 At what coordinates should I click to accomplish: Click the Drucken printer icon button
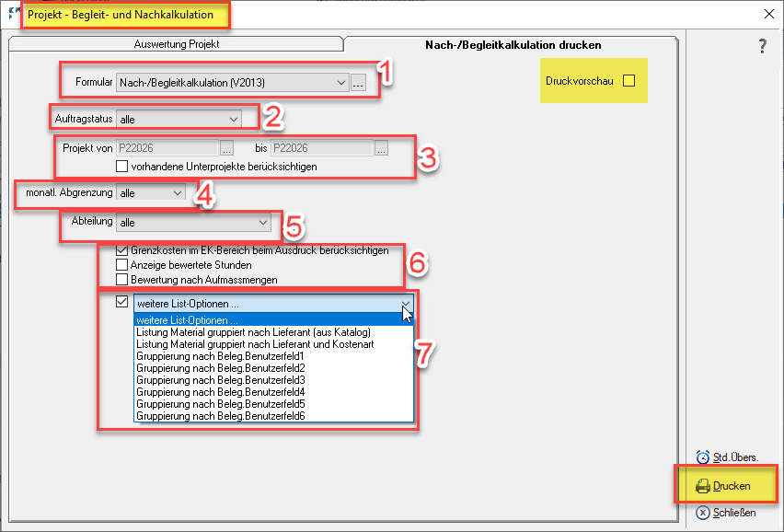coord(702,486)
